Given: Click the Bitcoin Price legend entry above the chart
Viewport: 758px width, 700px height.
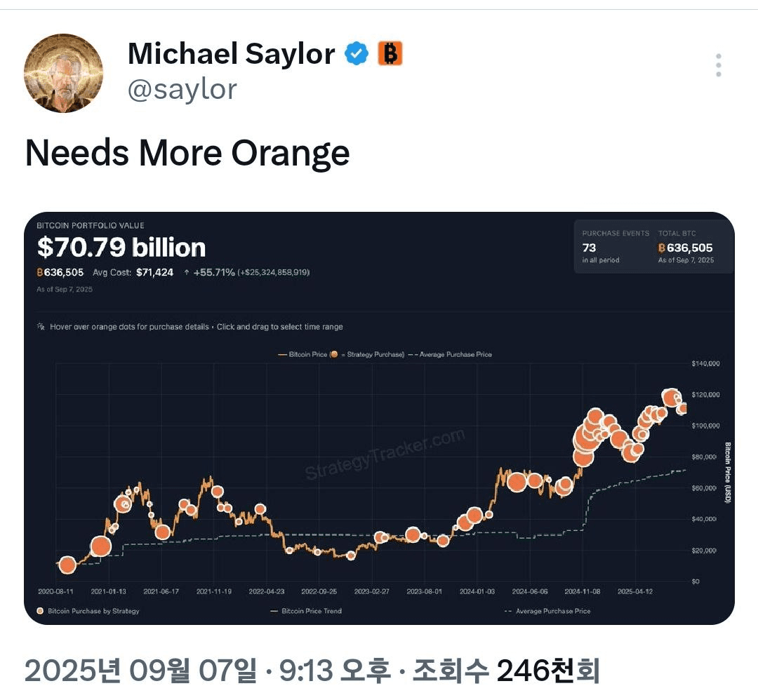Looking at the screenshot, I should pos(302,355).
